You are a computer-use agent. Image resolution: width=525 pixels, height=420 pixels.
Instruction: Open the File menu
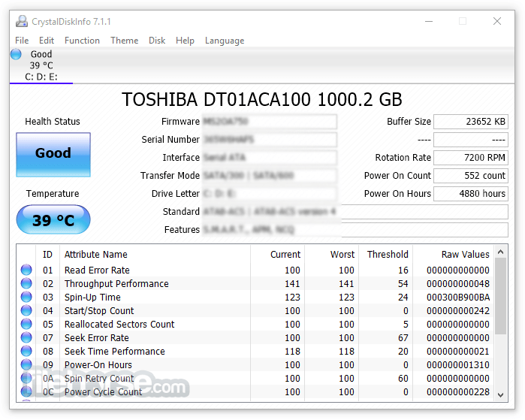pos(22,41)
